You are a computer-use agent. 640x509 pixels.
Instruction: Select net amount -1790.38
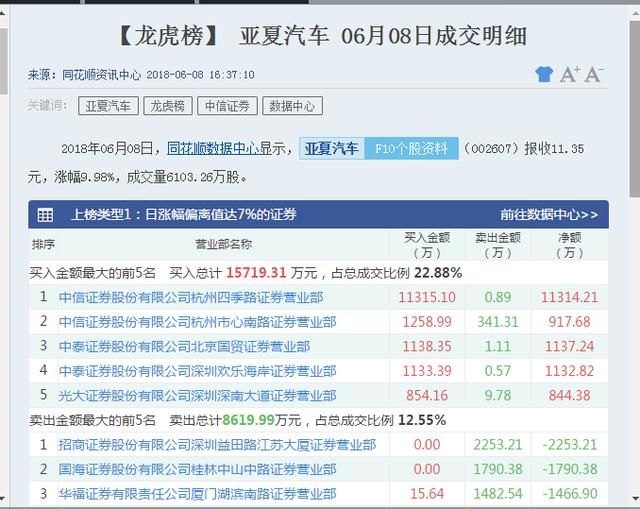[570, 469]
